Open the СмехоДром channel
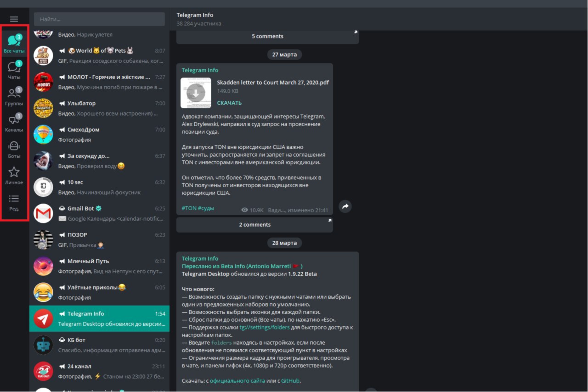Viewport: 588px width, 392px height. pyautogui.click(x=99, y=134)
